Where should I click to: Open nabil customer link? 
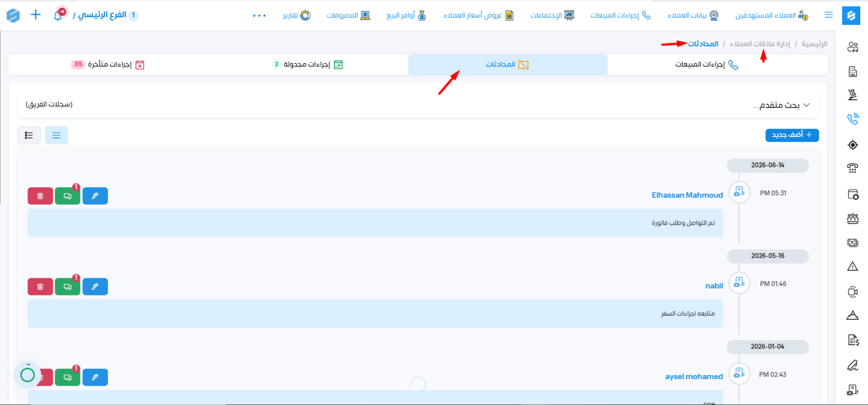[714, 286]
